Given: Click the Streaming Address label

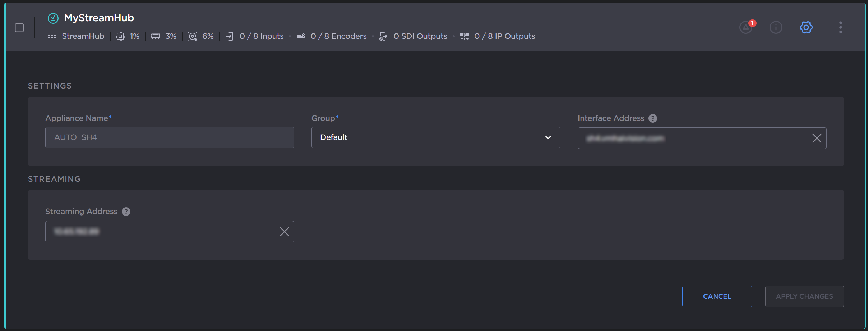Looking at the screenshot, I should click(81, 212).
